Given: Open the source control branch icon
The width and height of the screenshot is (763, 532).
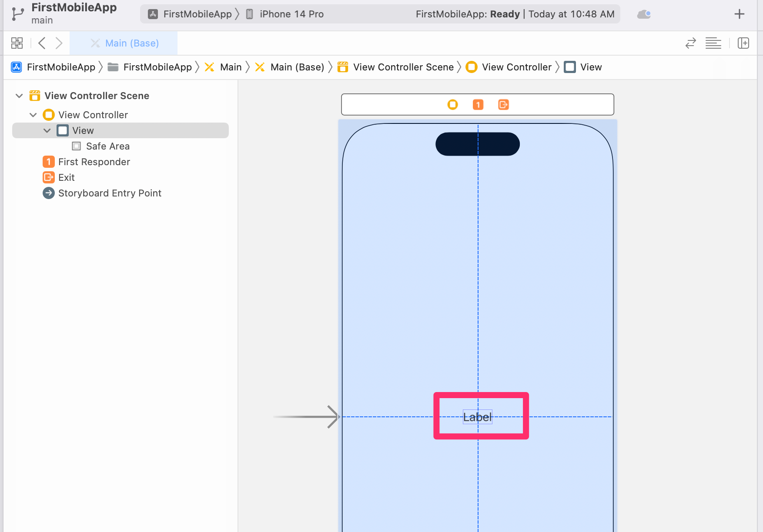Looking at the screenshot, I should (17, 14).
